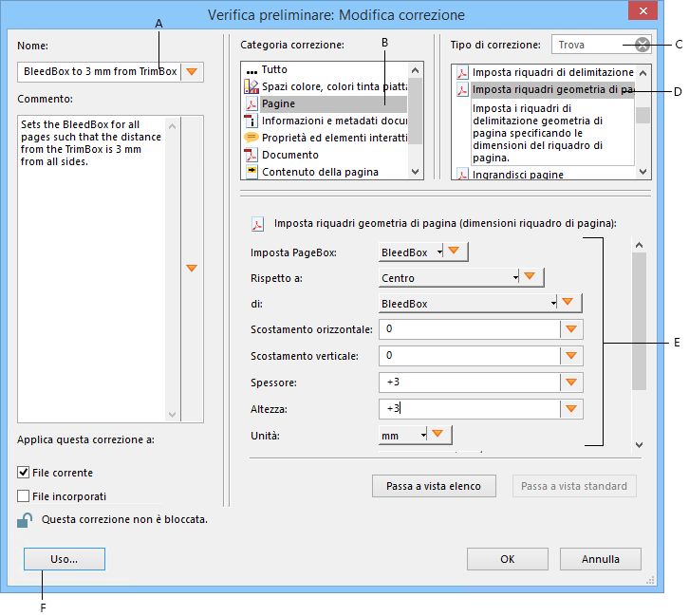Open Scostamento verticale orange arrow
689x616 pixels.
pyautogui.click(x=571, y=355)
